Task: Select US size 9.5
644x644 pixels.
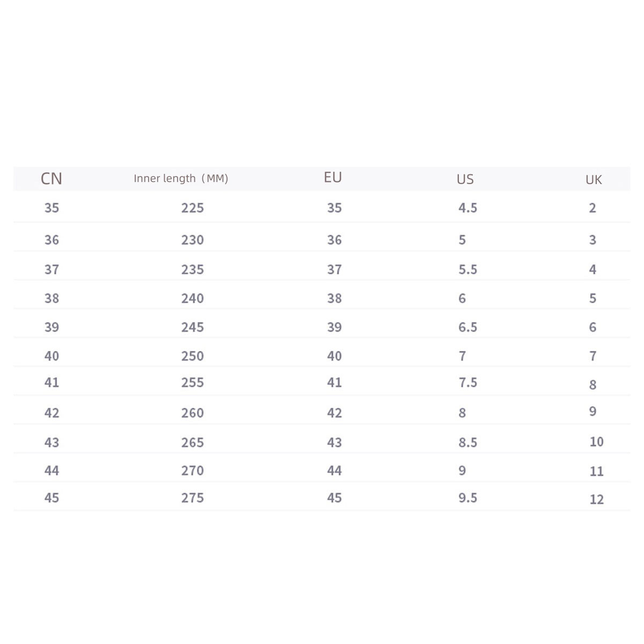Action: coord(467,498)
